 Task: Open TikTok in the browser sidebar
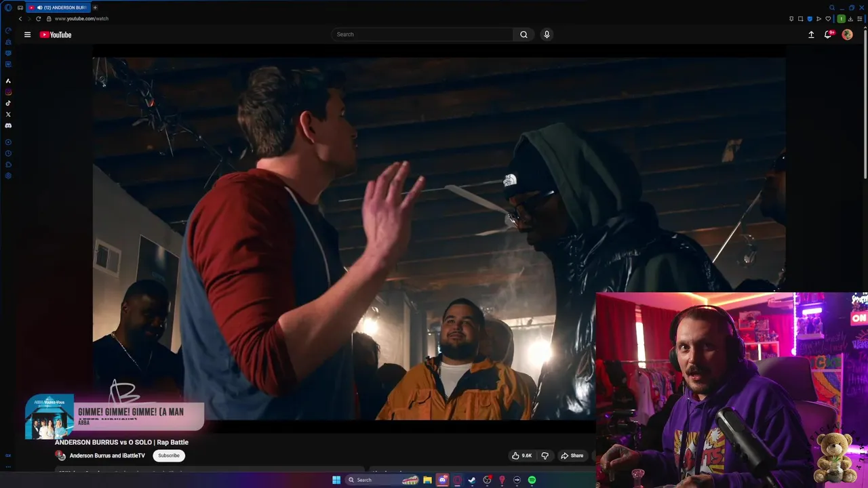click(8, 103)
